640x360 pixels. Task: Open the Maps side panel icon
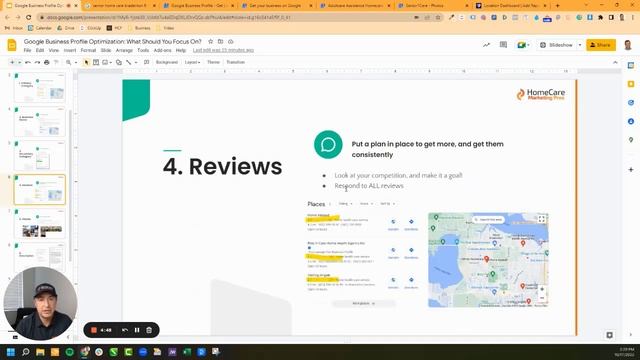pyautogui.click(x=631, y=140)
